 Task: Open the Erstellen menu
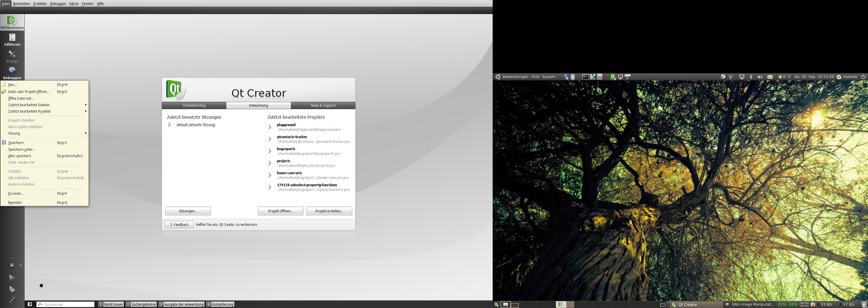click(40, 4)
